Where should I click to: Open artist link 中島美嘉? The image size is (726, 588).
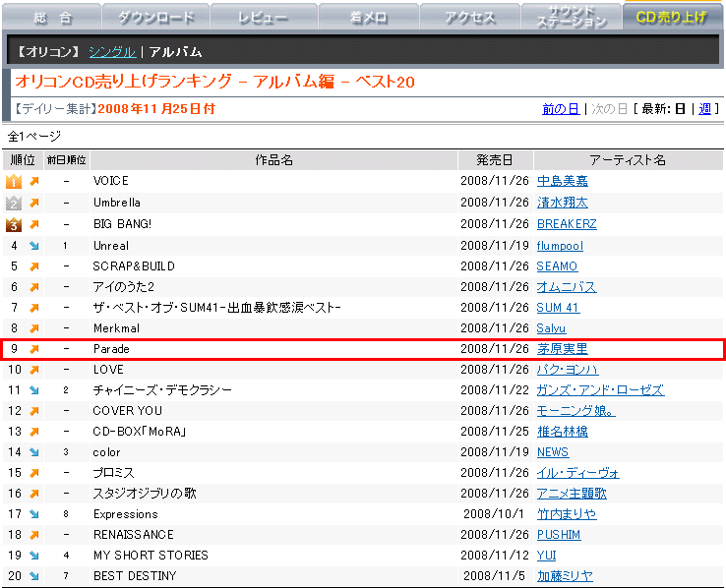coord(562,181)
